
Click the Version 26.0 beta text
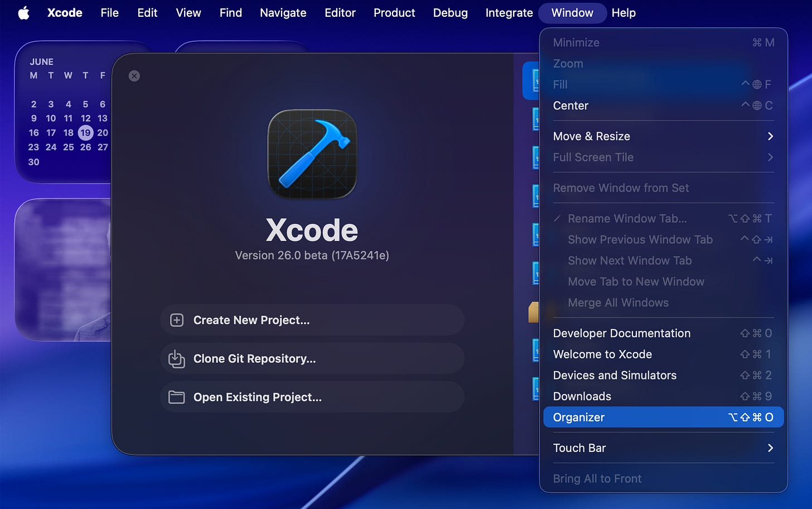pos(312,256)
